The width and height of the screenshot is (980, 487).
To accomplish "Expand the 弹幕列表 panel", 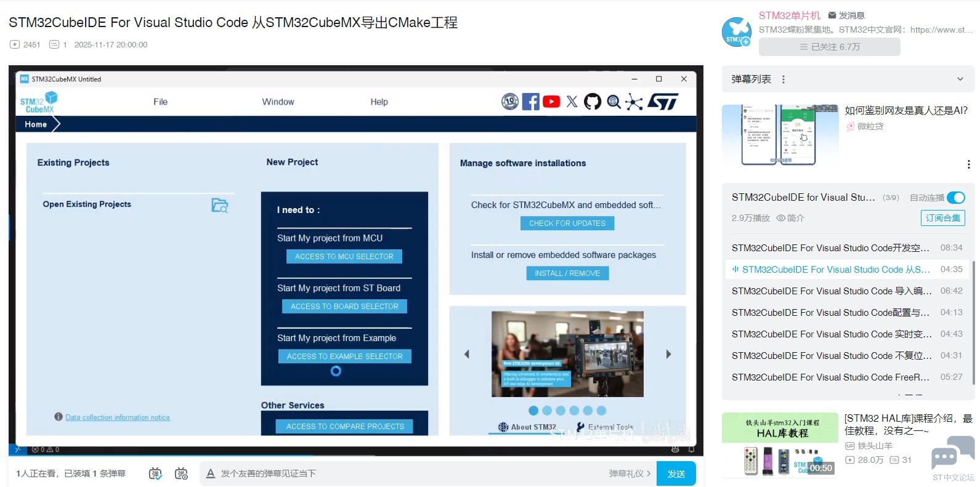I will 960,79.
